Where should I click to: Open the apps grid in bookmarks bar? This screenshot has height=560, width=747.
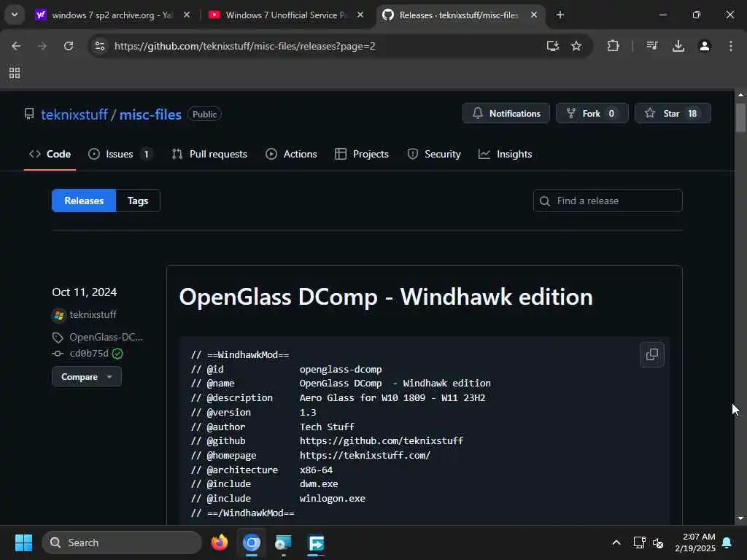(x=15, y=73)
